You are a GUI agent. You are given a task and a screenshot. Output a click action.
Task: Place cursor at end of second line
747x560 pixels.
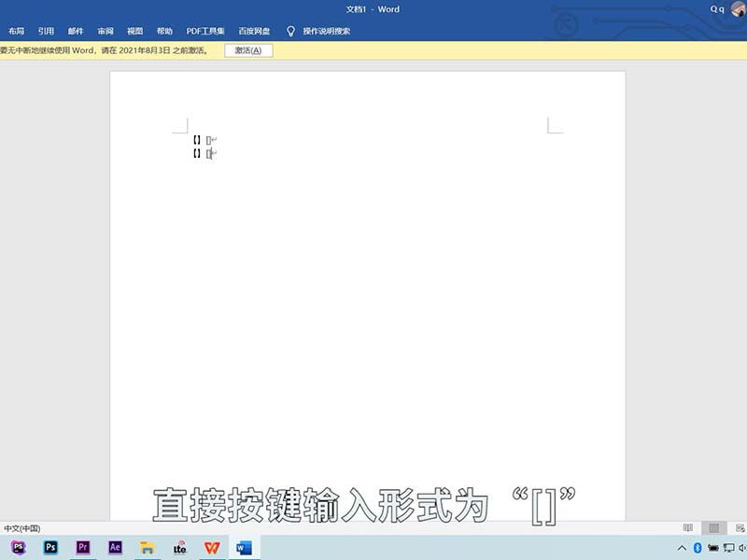212,154
